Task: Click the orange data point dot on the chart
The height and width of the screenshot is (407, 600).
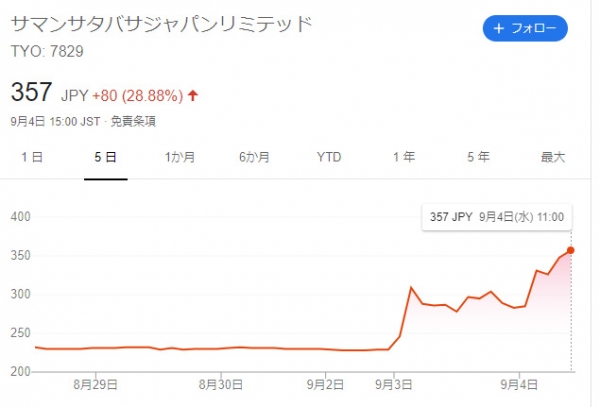Action: pyautogui.click(x=571, y=250)
